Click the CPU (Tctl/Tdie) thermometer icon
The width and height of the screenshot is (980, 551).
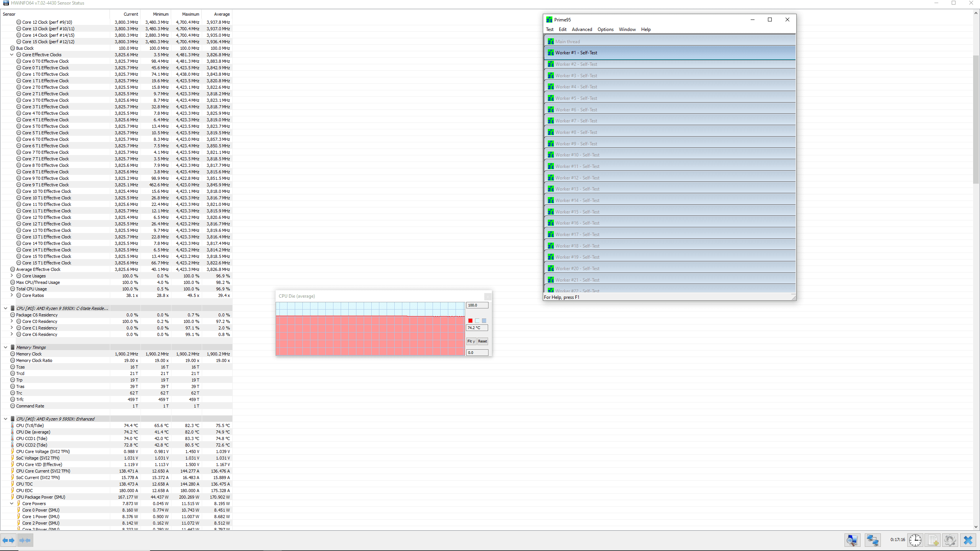pos(13,425)
